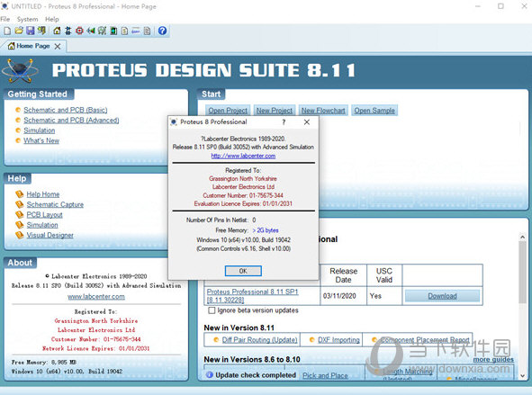Click the orange bullet icon beside What's New
Viewport: 532px width, 395px height.
tap(18, 140)
